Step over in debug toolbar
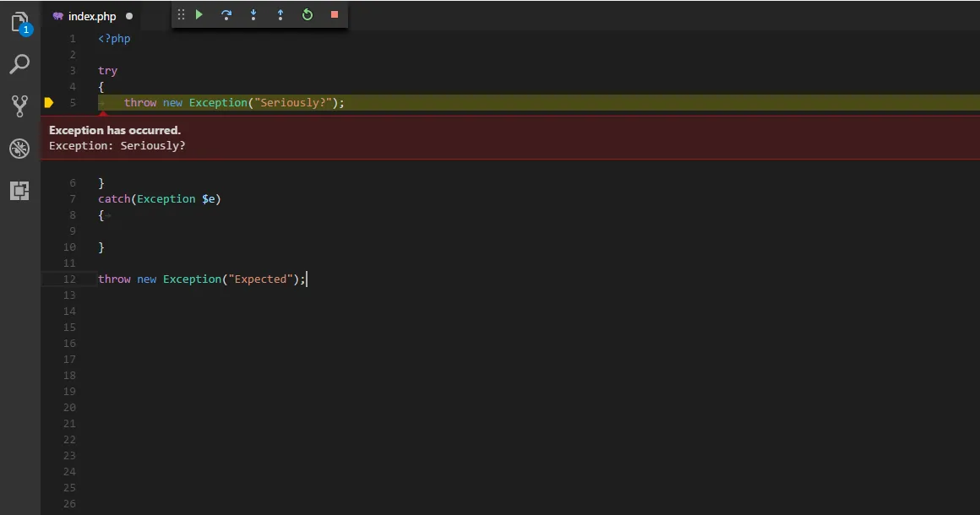This screenshot has height=515, width=980. click(226, 15)
